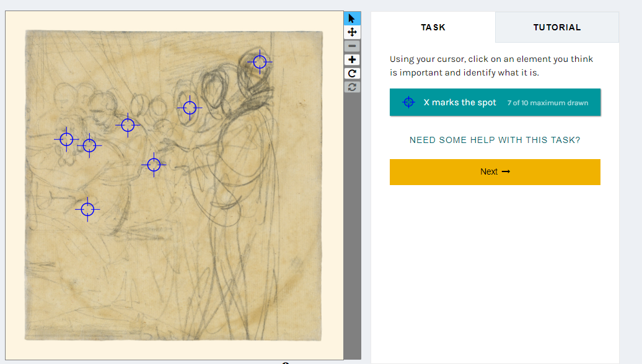This screenshot has height=364, width=642.
Task: Select the pointer annotate tool
Action: click(x=352, y=19)
